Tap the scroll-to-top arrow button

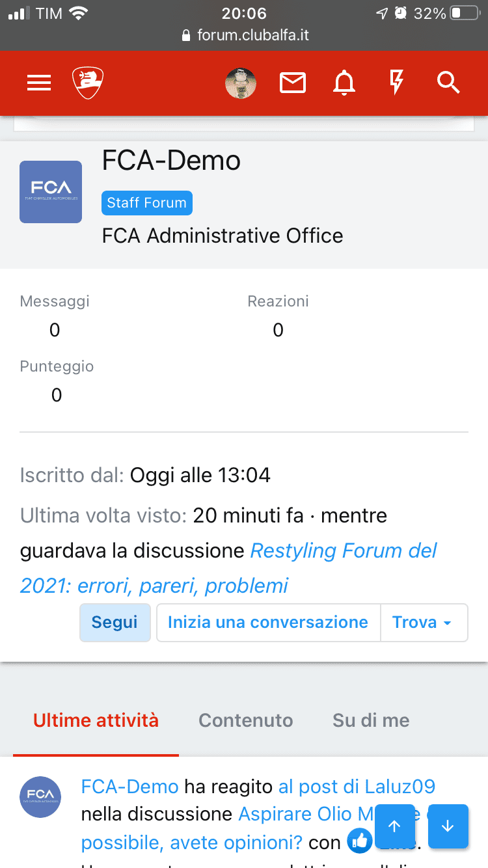pos(395,826)
